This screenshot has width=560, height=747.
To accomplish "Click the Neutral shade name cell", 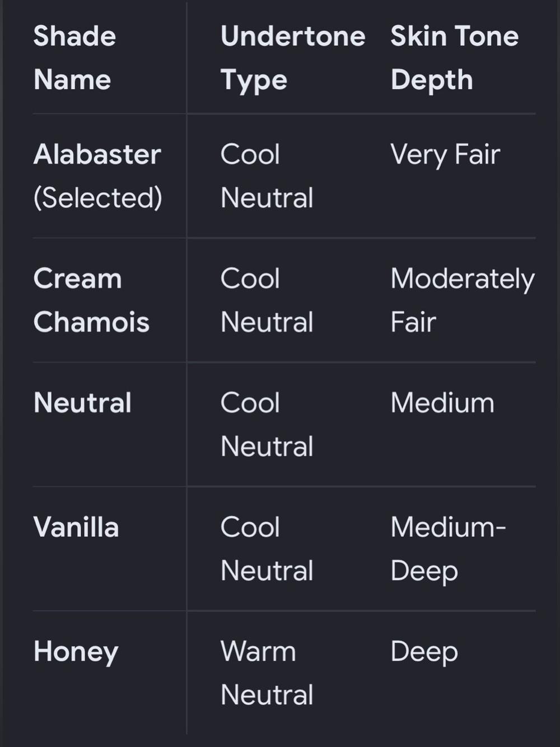I will click(82, 403).
